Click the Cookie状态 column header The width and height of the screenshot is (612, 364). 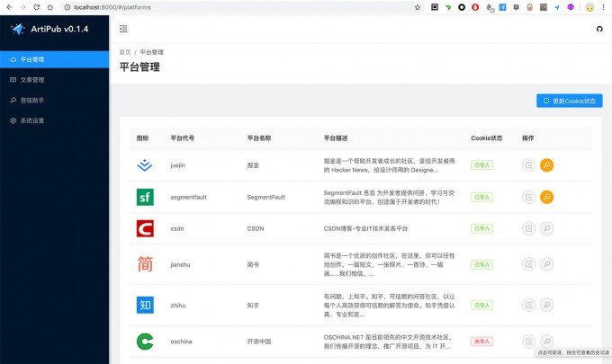coord(487,138)
